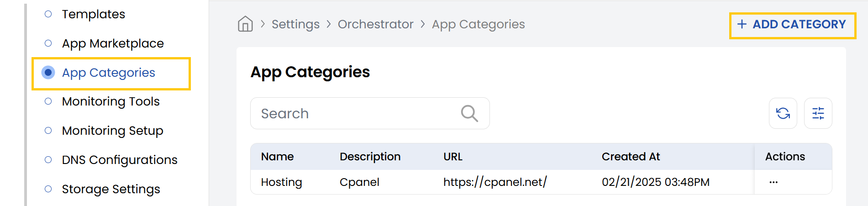Sort by the Created At column header
Viewport: 868px width, 206px height.
coord(631,157)
